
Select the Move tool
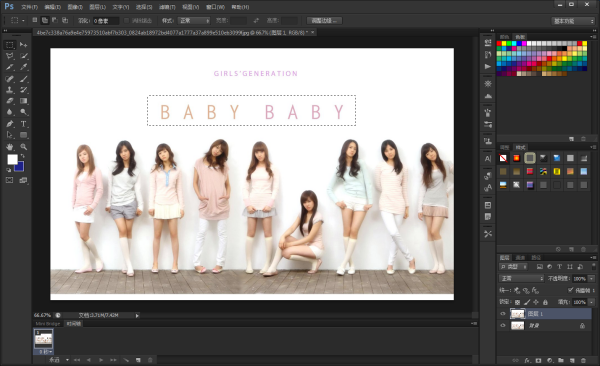point(23,45)
